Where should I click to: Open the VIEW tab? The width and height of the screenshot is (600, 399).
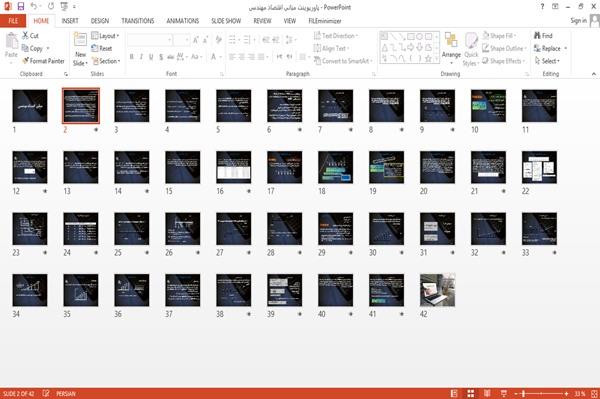tap(290, 21)
